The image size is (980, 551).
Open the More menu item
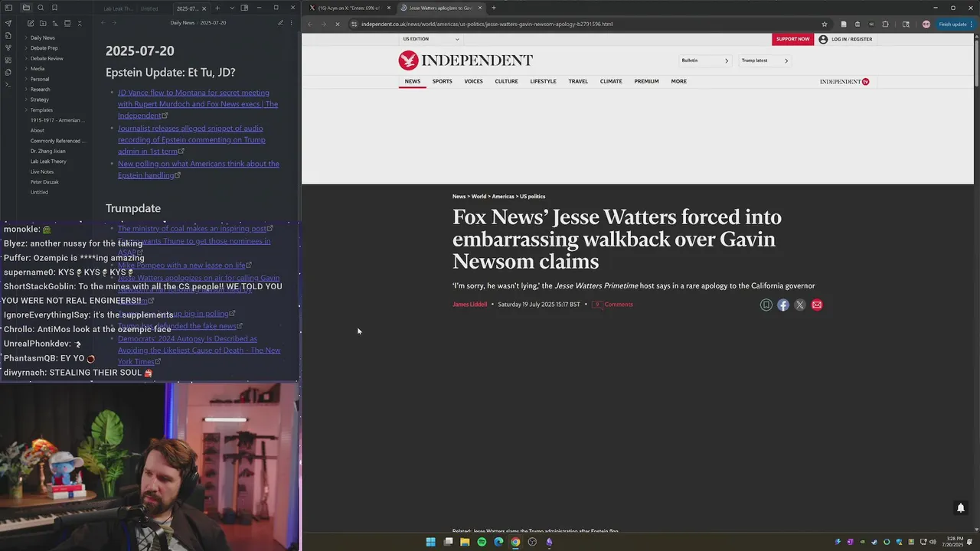pos(678,81)
